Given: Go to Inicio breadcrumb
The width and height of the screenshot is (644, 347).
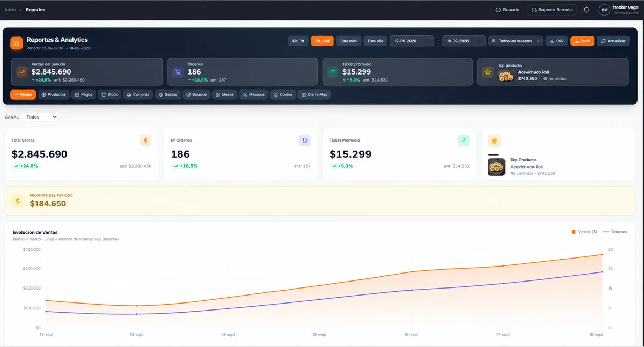Looking at the screenshot, I should pos(11,10).
